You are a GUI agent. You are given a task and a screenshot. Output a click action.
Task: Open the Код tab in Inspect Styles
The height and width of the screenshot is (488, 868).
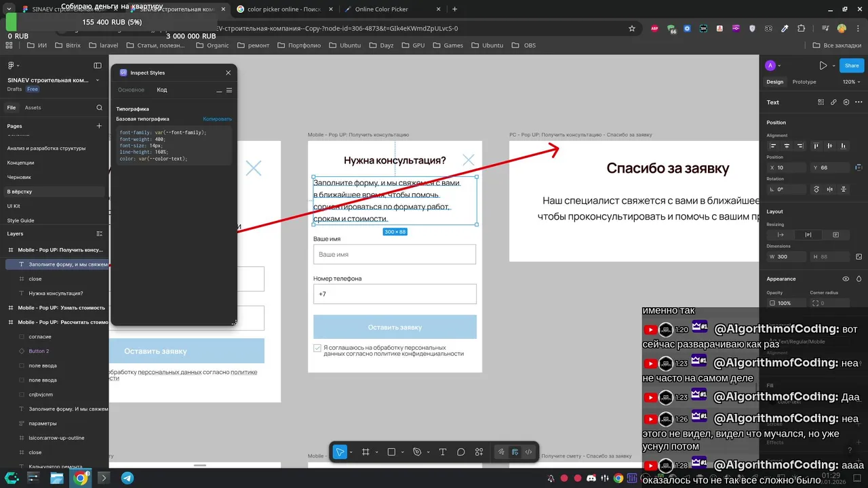[x=162, y=89]
